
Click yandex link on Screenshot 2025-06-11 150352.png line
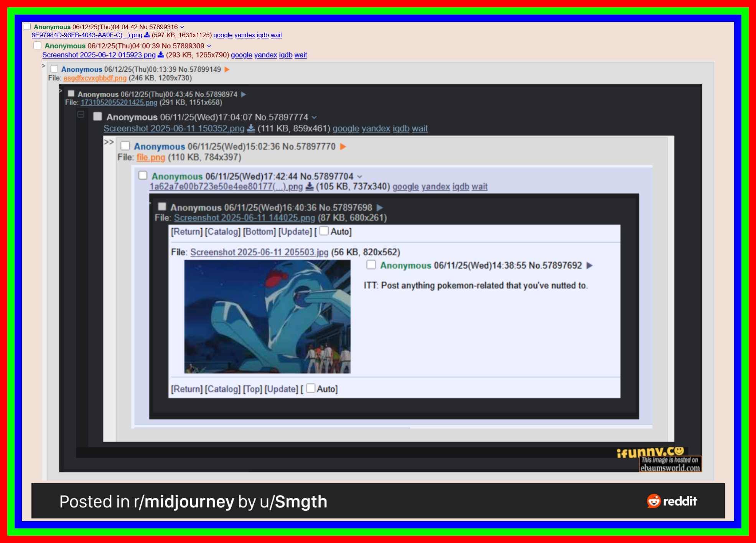click(376, 128)
